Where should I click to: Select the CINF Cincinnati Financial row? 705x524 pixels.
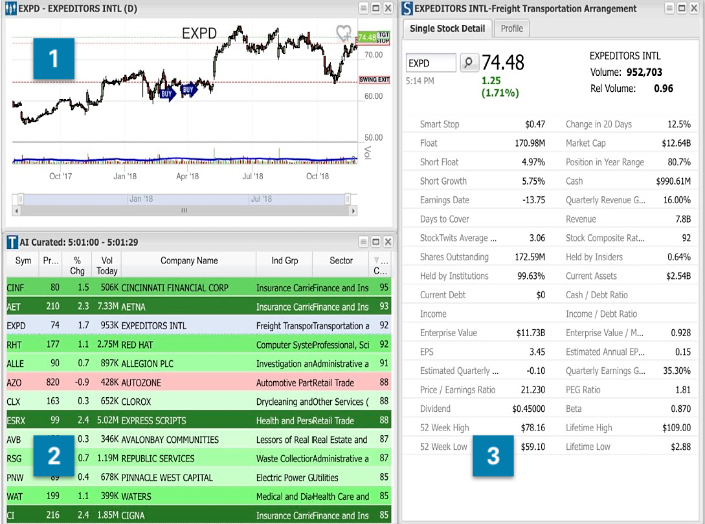199,287
